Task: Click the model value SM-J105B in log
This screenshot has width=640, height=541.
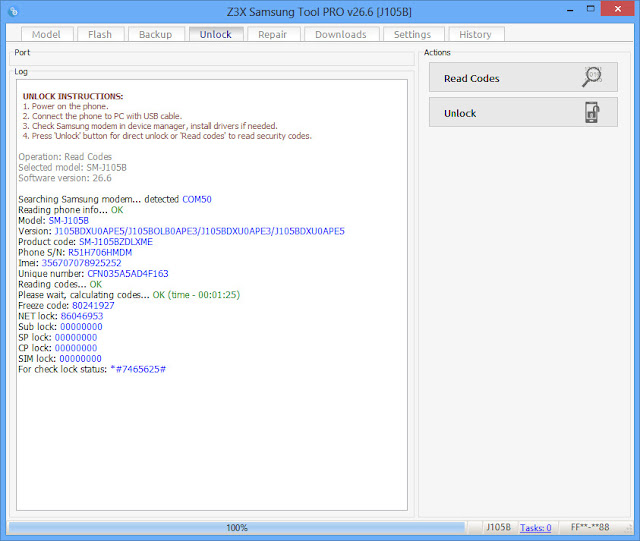Action: point(69,220)
